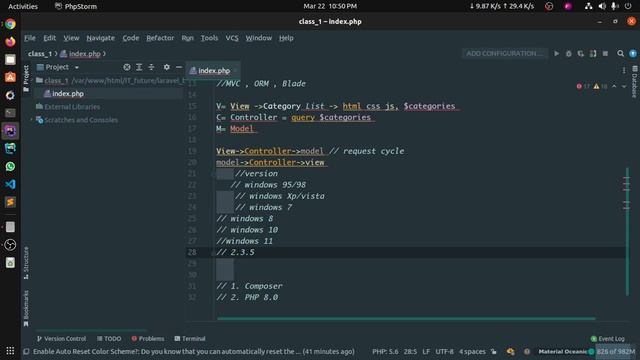Open the Help menu
This screenshot has height=360, width=640.
pos(286,38)
